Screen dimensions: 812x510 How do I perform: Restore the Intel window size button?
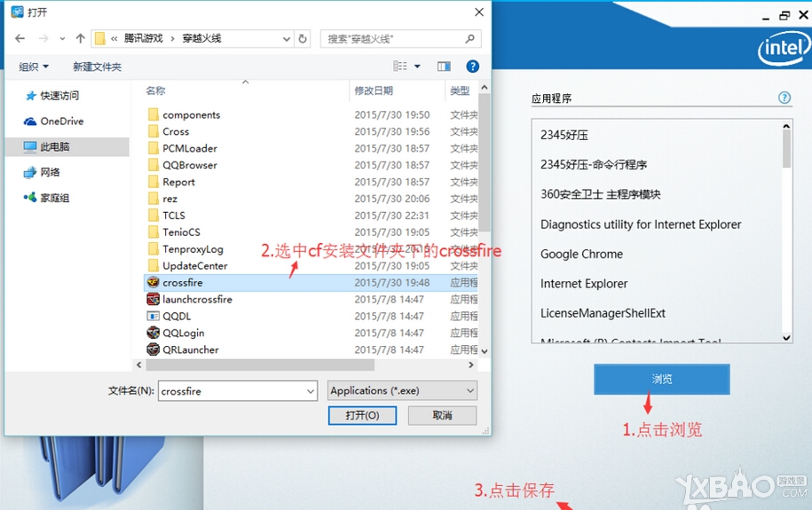[x=784, y=16]
